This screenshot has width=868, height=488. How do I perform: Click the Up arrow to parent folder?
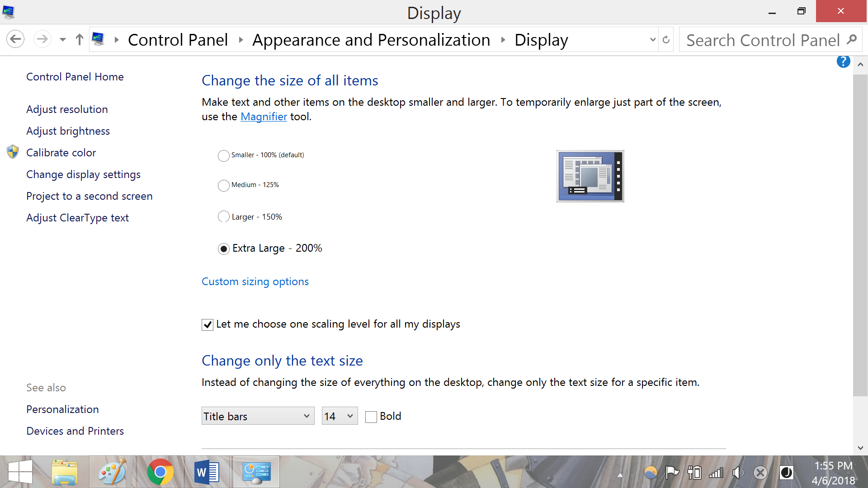click(80, 40)
